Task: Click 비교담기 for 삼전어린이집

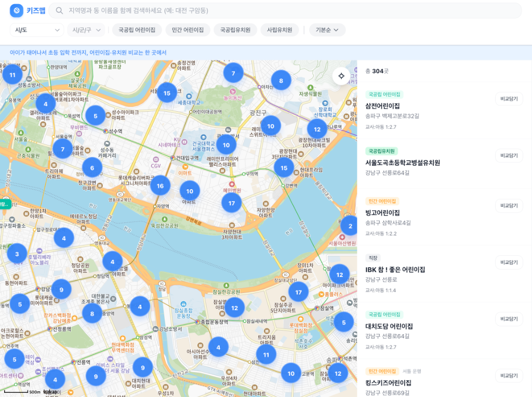Action: (509, 99)
